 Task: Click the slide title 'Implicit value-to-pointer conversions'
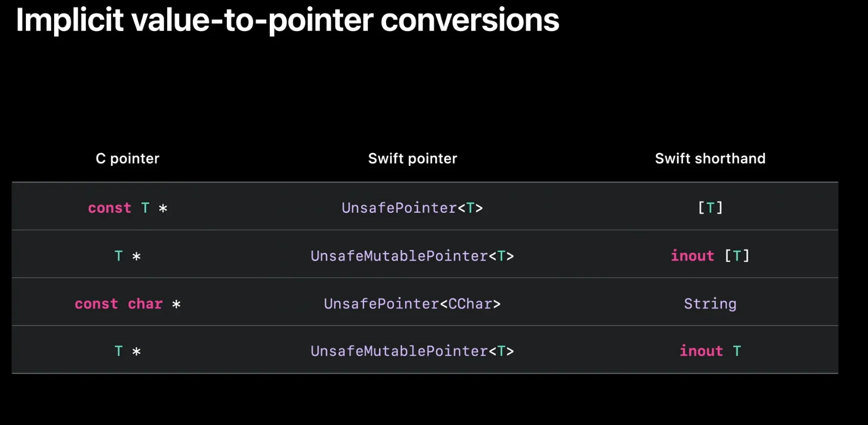[x=287, y=21]
